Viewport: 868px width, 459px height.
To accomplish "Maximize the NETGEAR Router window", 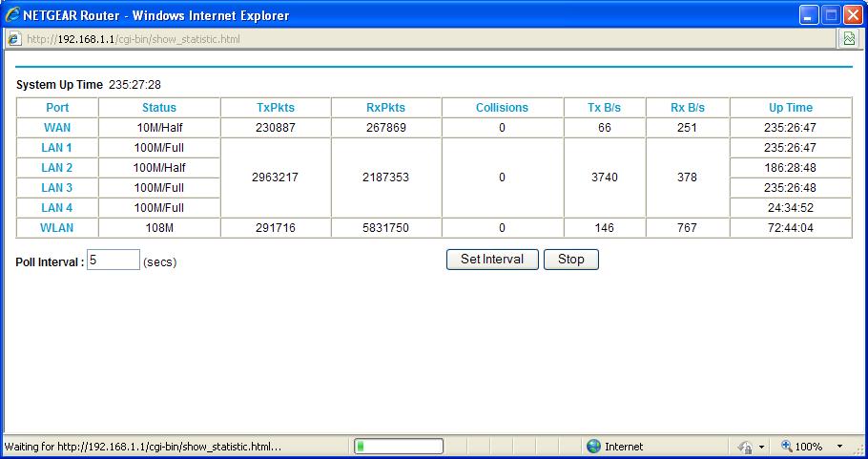I will click(830, 15).
